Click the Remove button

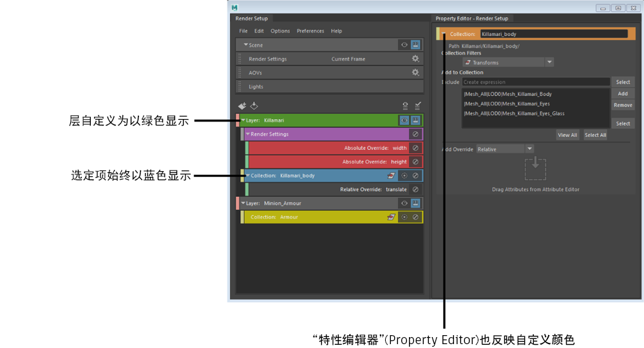pyautogui.click(x=623, y=105)
